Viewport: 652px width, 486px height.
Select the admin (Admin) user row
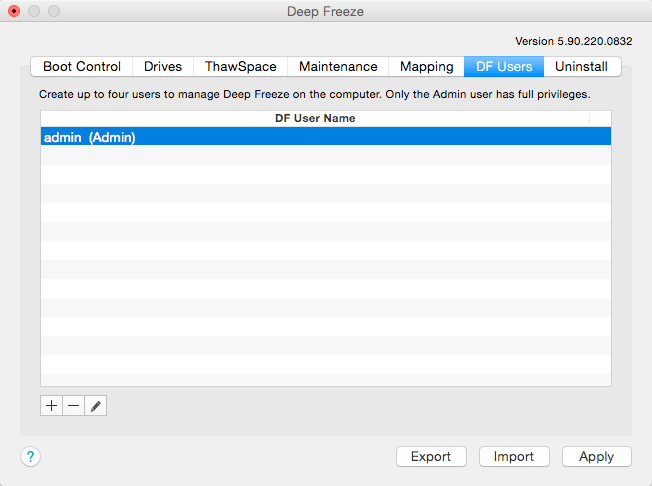point(326,137)
